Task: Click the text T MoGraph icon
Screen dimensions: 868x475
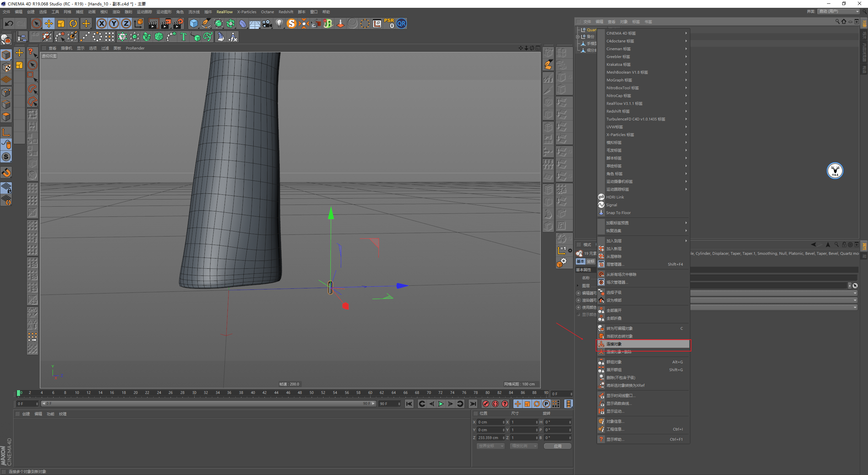Action: 183,37
